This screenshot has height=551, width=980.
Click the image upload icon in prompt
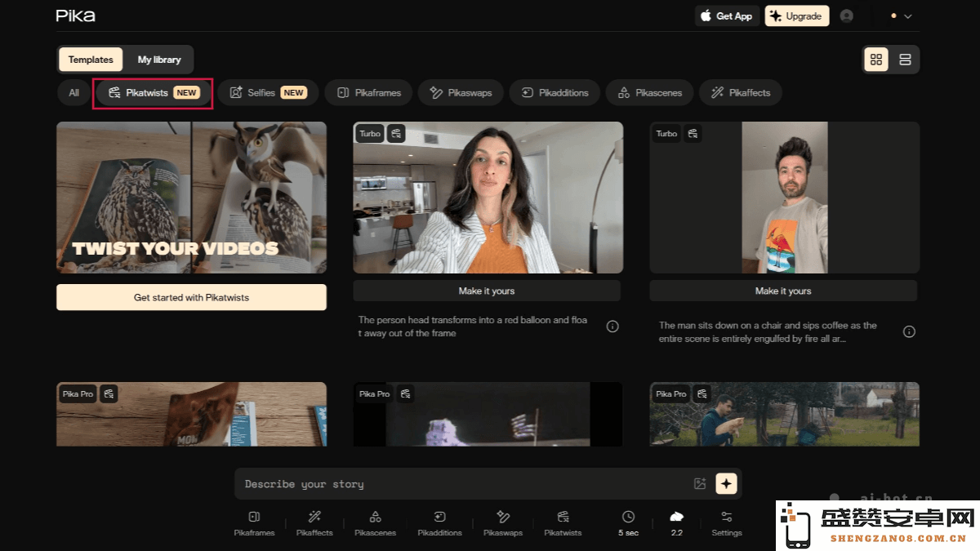pyautogui.click(x=700, y=483)
